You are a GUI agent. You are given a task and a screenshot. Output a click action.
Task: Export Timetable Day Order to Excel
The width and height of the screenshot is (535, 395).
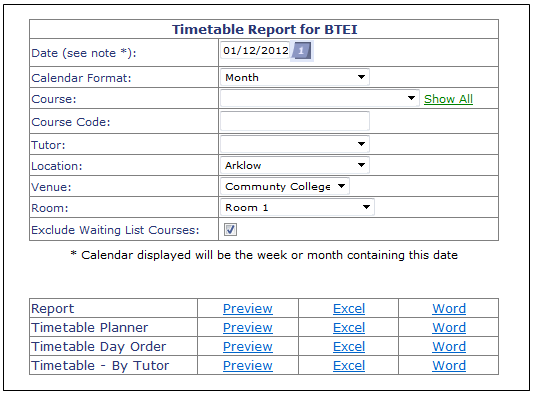pos(349,347)
